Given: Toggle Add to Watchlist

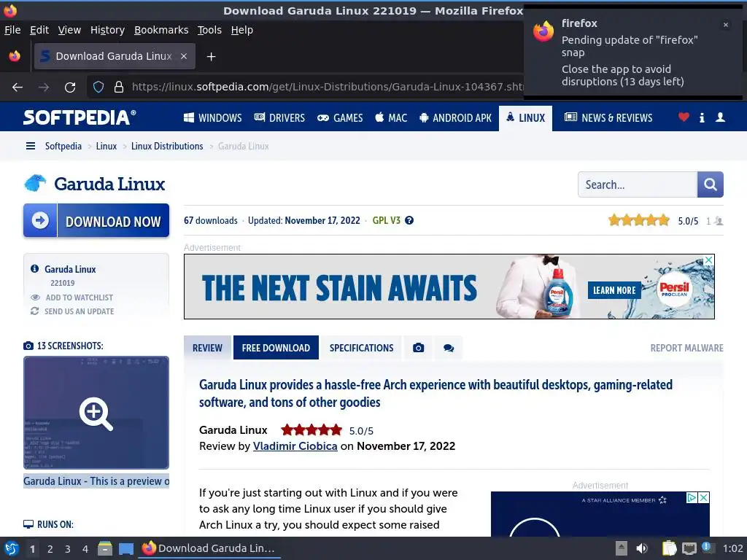Looking at the screenshot, I should pos(72,297).
